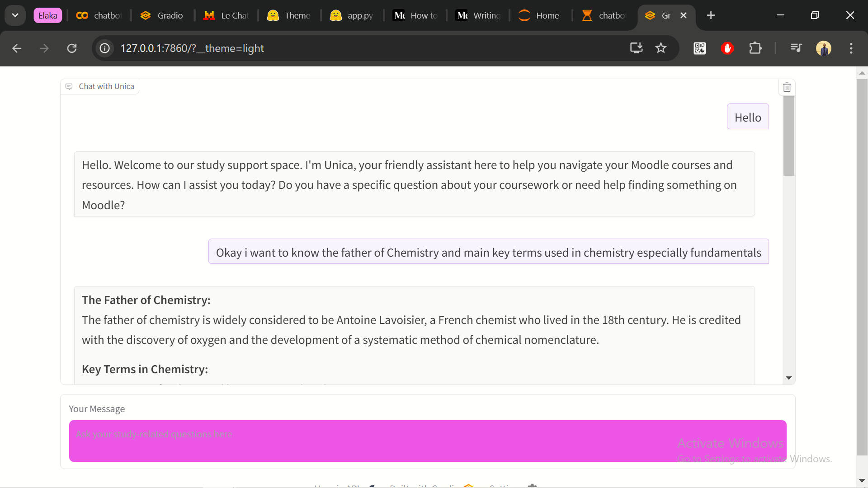The image size is (868, 488).
Task: Click the Elaka tab group label
Action: 47,15
